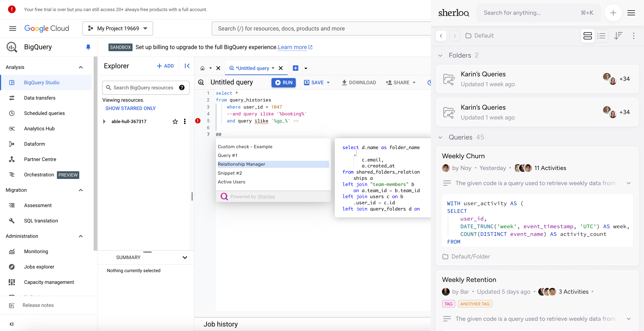Open Scheduled queries in the sidebar
The image size is (644, 331).
click(45, 113)
